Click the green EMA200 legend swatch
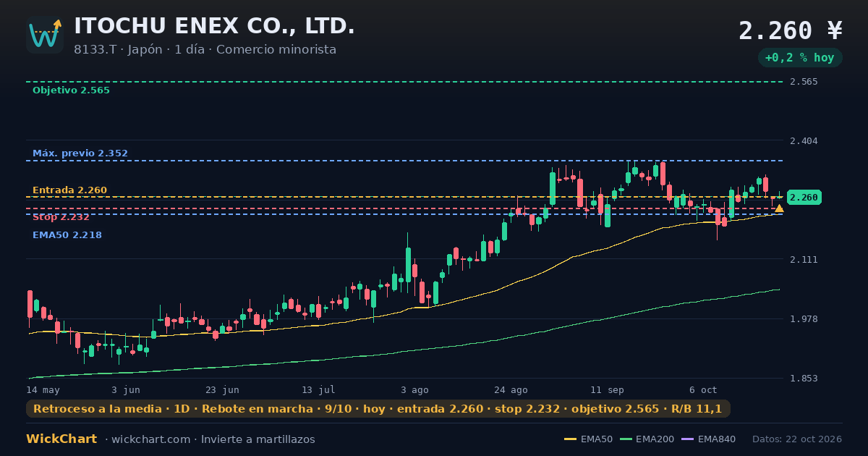The image size is (868, 456). [626, 439]
